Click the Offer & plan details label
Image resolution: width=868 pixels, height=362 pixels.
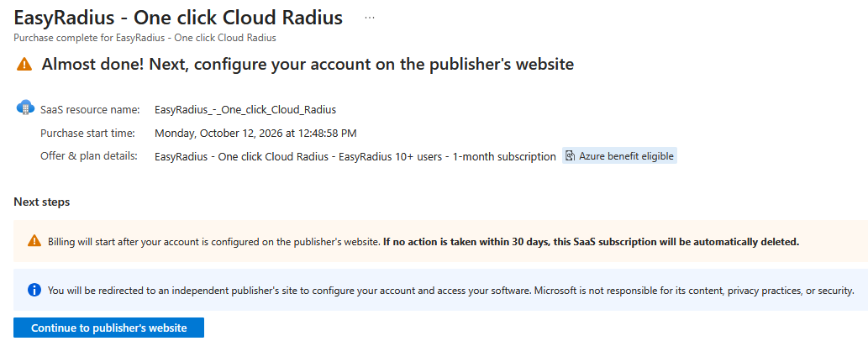88,156
